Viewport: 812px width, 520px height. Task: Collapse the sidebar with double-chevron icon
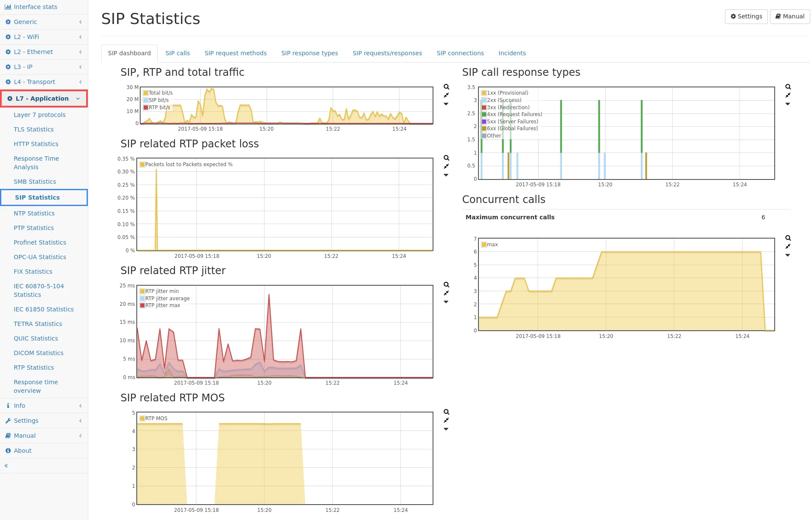coord(6,466)
